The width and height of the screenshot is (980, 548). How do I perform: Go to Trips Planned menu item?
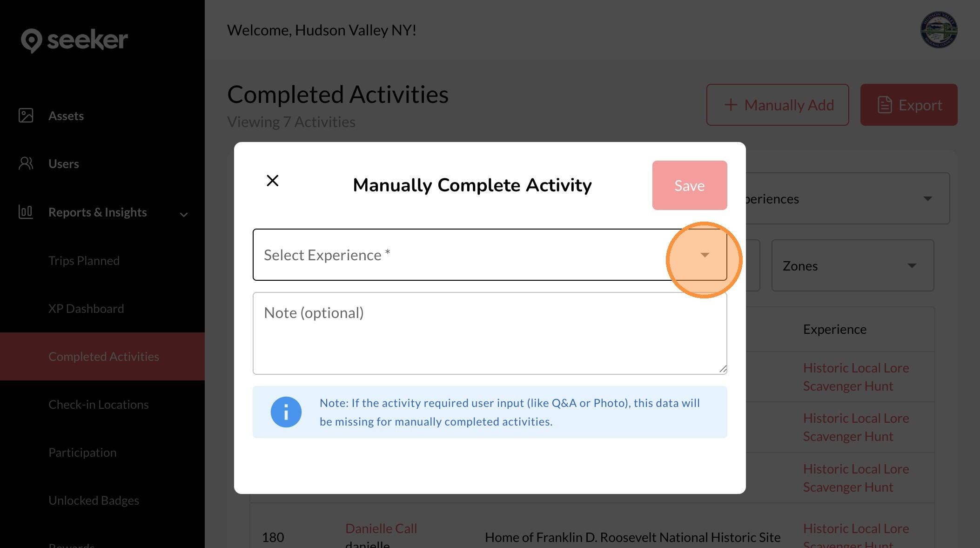(x=84, y=261)
